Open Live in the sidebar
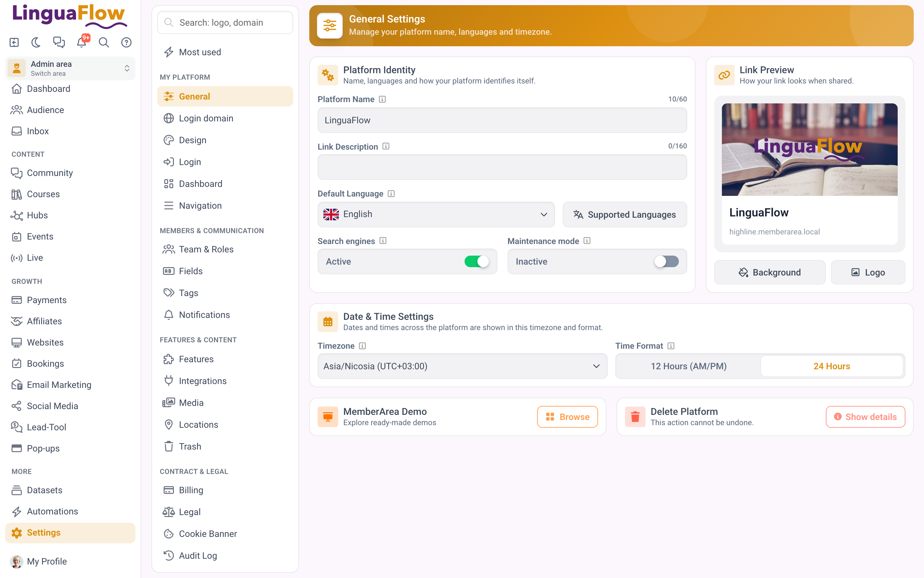The image size is (924, 578). (70, 258)
